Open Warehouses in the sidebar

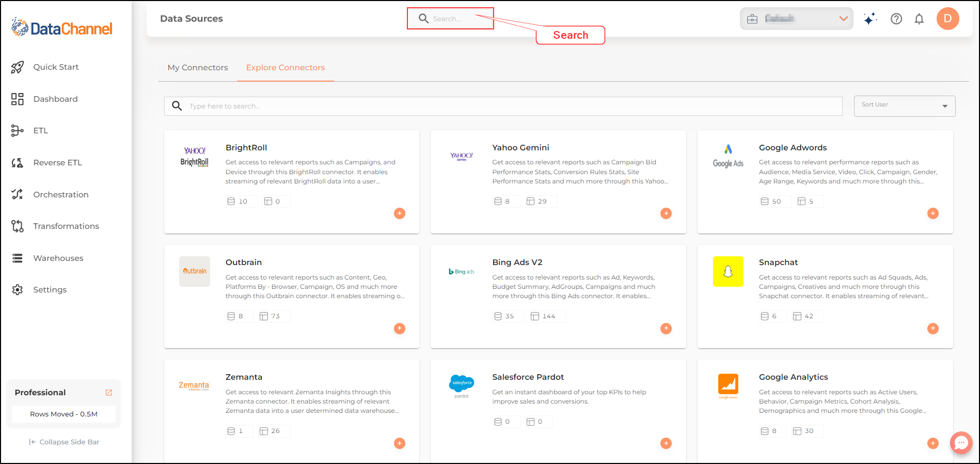point(48,258)
